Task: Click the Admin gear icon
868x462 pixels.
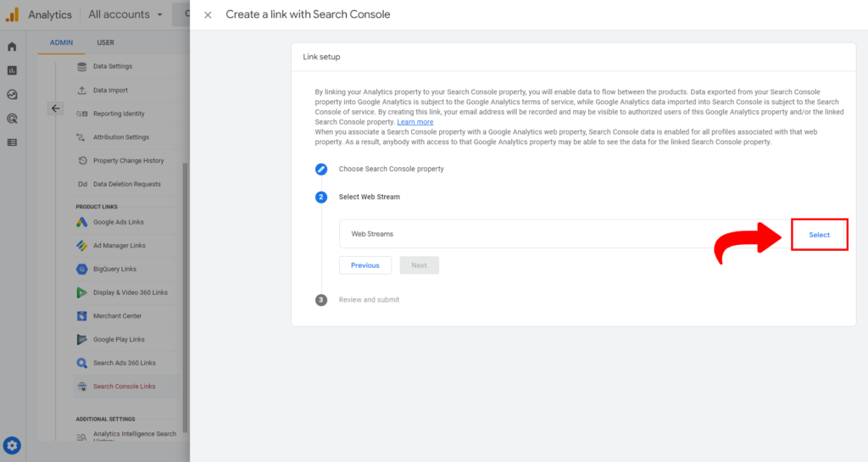Action: [x=12, y=445]
